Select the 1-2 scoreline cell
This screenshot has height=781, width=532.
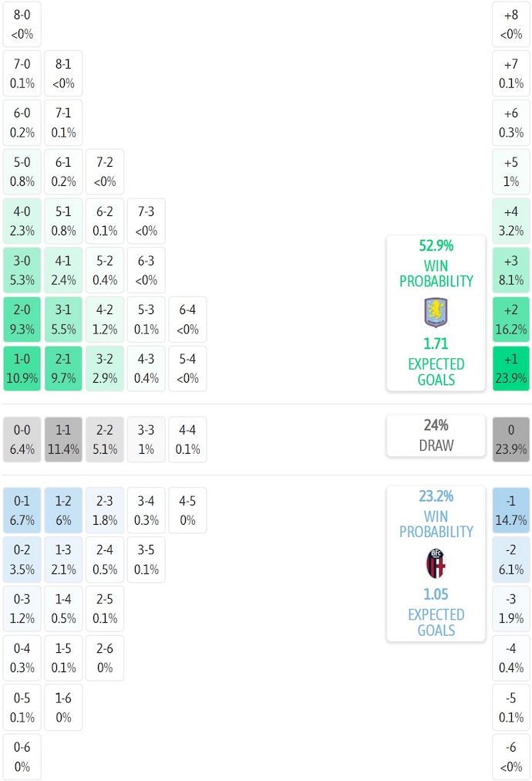pos(64,510)
